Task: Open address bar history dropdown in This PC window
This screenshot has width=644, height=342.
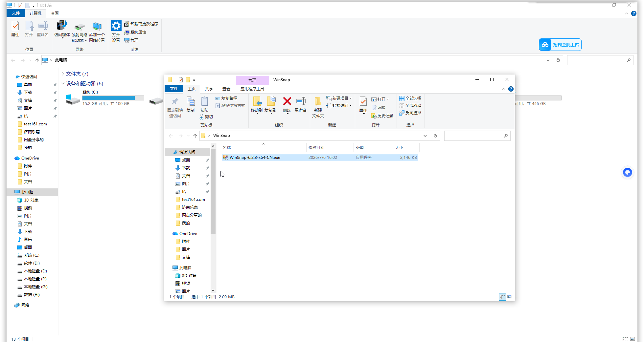Action: click(x=548, y=60)
